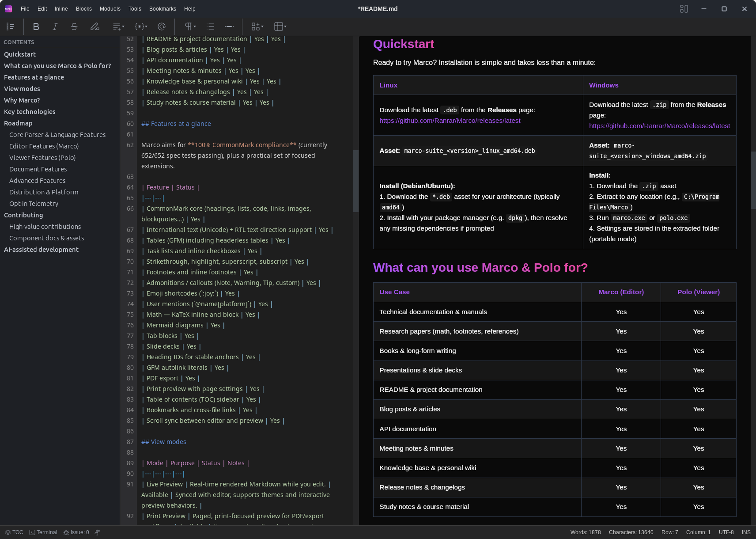Apply strikethrough formatting from toolbar
This screenshot has height=539, width=756.
pos(74,27)
